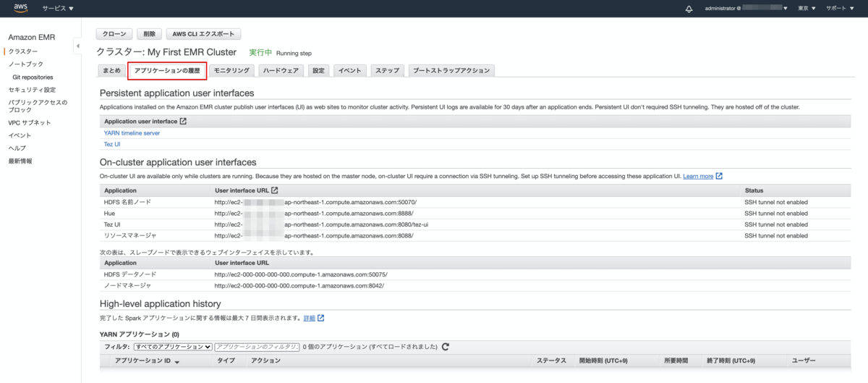Open the すべてのアプリケーション filter dropdown
868x383 pixels.
coord(172,347)
